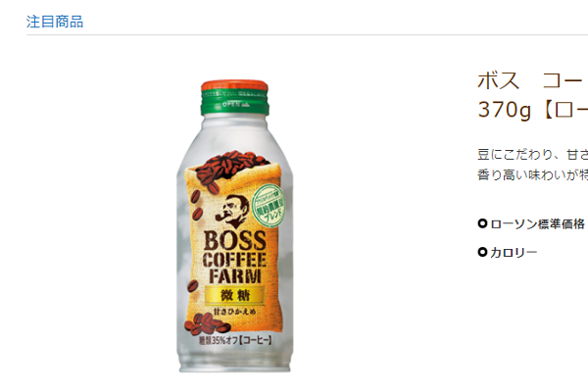Click the yellow 微糖 label on the bottle

(235, 295)
